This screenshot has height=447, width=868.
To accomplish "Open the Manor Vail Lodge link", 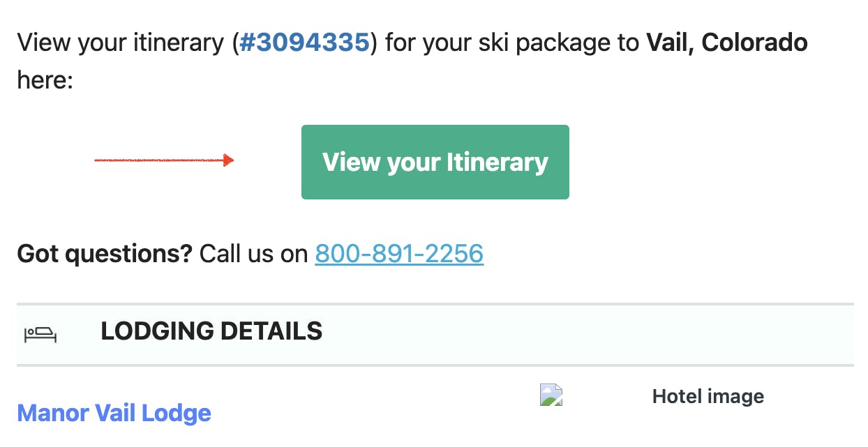I will pos(114,413).
